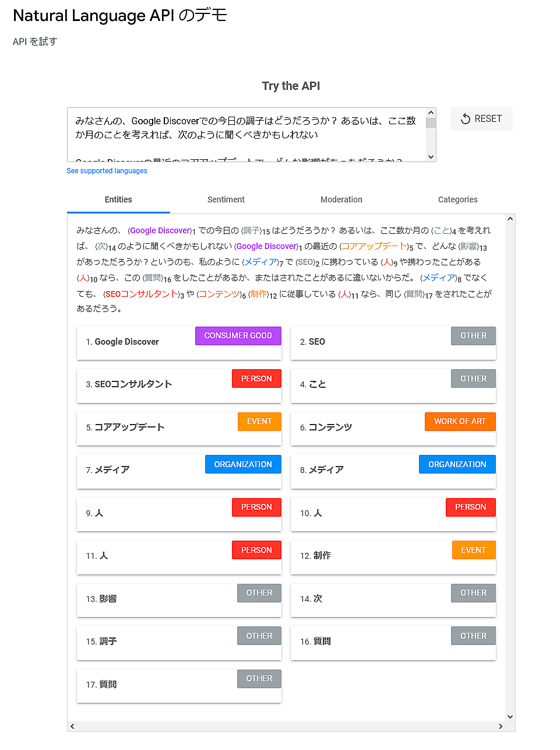Switch to the Sentiment tab
560x750 pixels.
point(226,199)
